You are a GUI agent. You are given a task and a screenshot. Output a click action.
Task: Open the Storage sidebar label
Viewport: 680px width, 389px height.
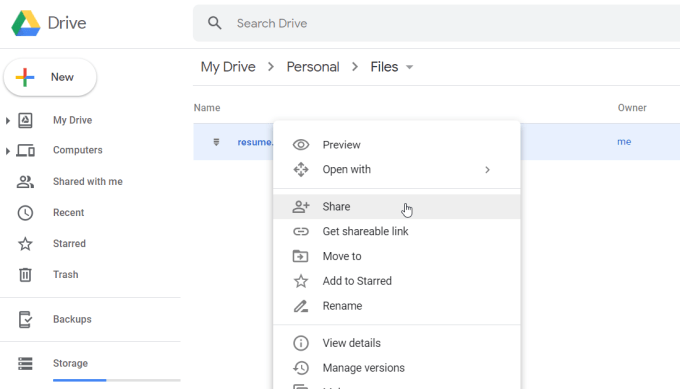click(x=70, y=363)
